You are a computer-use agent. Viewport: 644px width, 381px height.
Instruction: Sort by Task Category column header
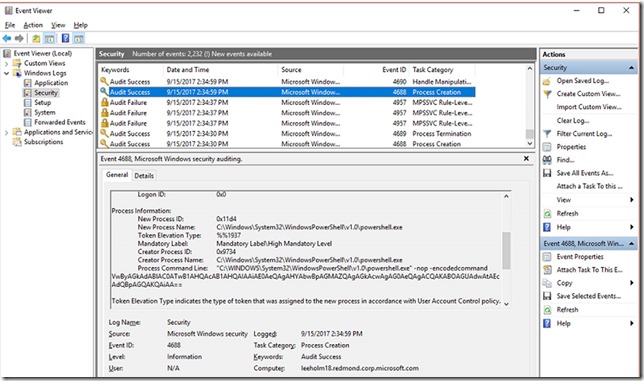pos(443,70)
